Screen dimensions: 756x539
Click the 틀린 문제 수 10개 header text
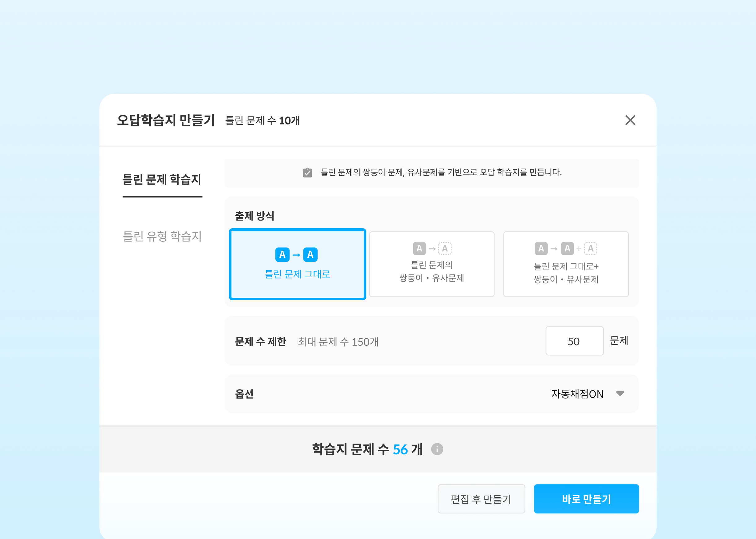[263, 121]
